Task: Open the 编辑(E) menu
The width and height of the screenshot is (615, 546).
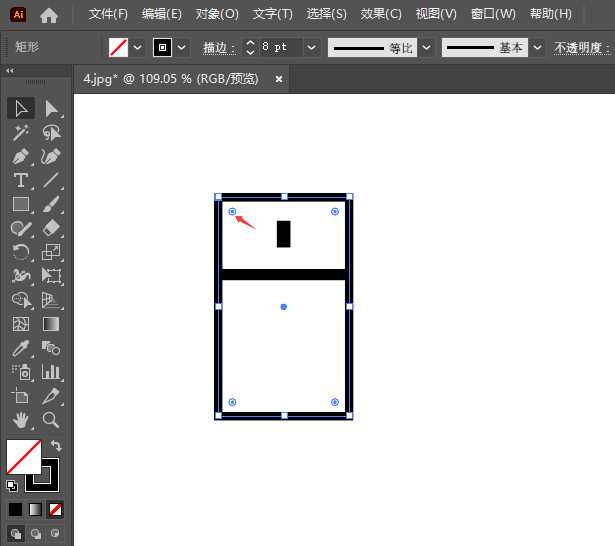Action: click(162, 15)
